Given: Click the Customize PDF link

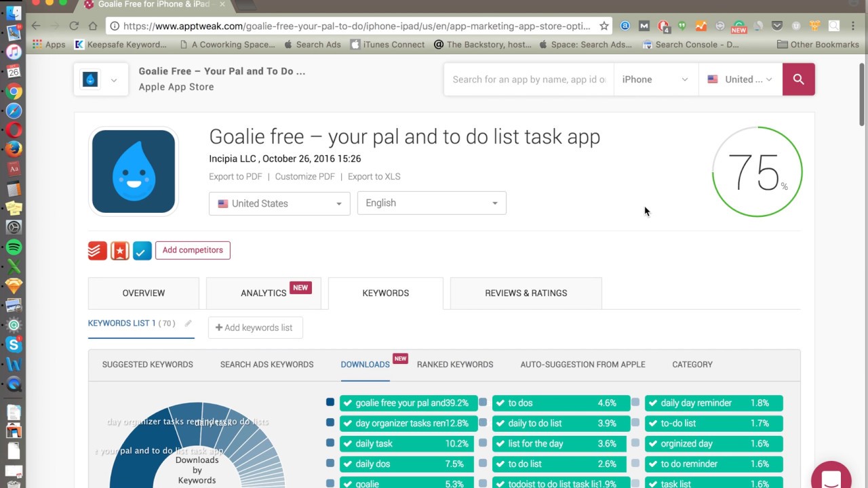Looking at the screenshot, I should pos(305,176).
